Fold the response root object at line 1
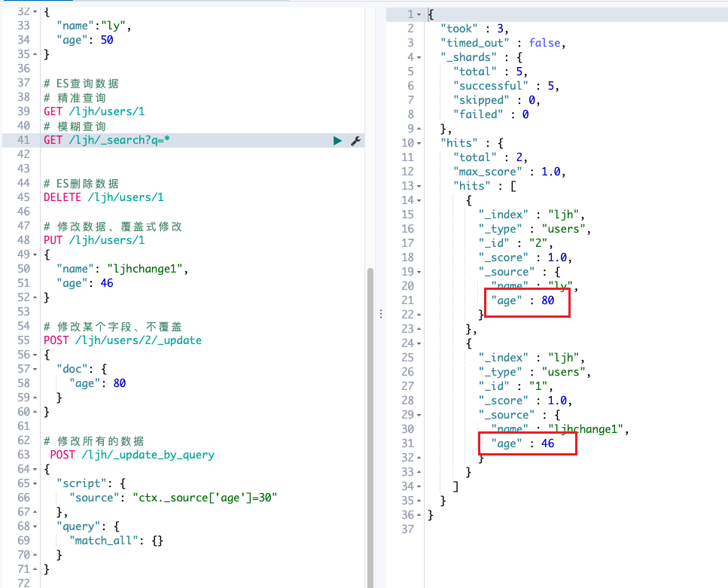This screenshot has width=728, height=588. coord(419,14)
